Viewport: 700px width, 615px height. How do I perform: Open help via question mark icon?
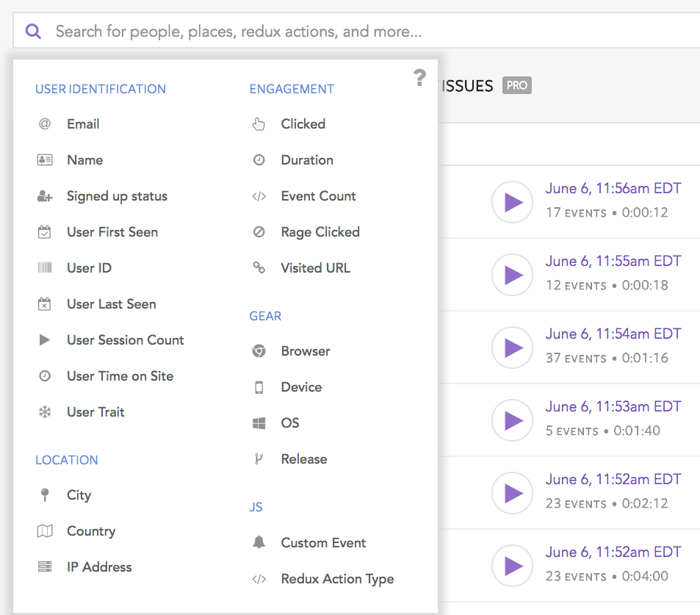(419, 77)
